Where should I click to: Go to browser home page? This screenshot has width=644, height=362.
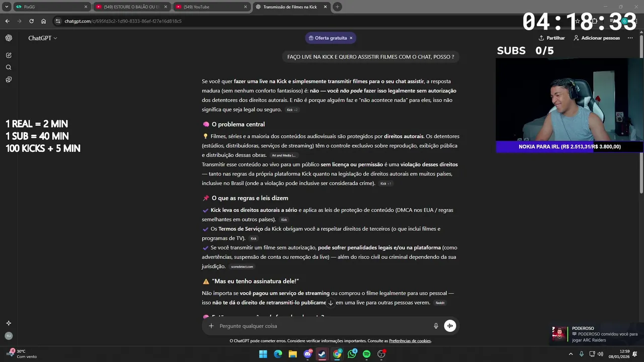pos(44,21)
